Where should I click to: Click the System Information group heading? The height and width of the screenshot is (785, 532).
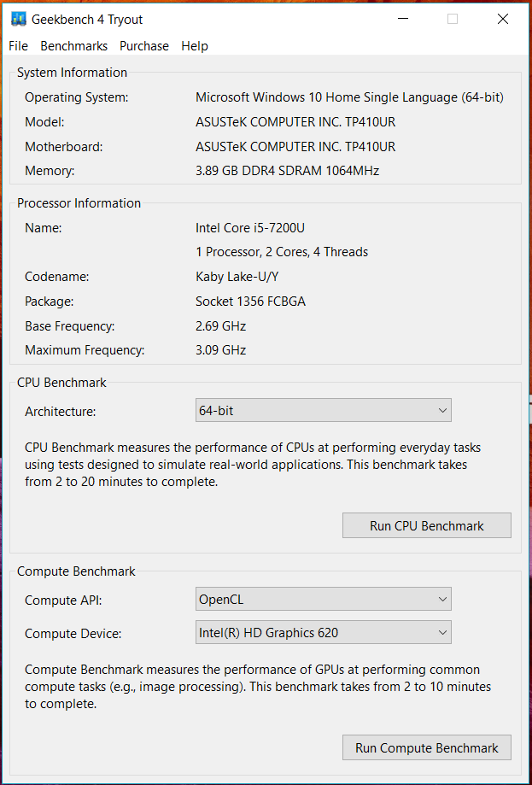click(x=72, y=73)
